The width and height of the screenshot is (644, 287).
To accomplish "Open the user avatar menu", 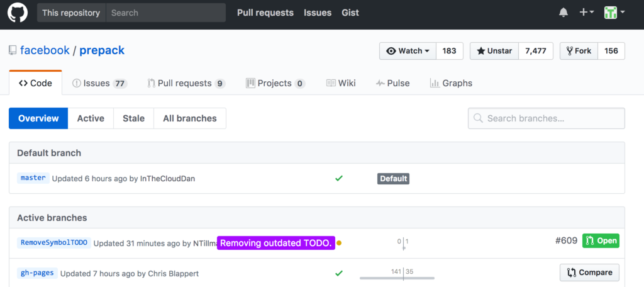I will click(x=614, y=13).
